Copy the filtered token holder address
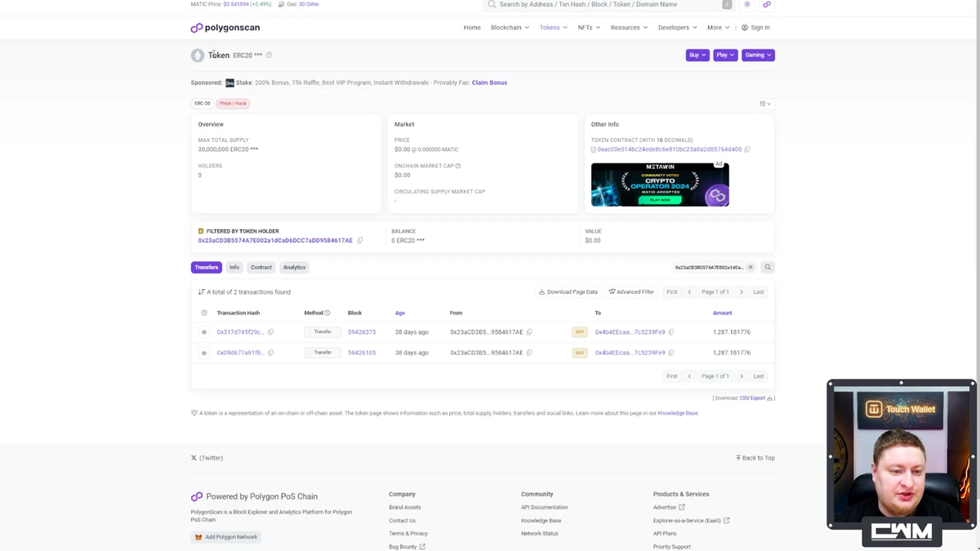Viewport: 980px width, 551px height. [x=360, y=241]
